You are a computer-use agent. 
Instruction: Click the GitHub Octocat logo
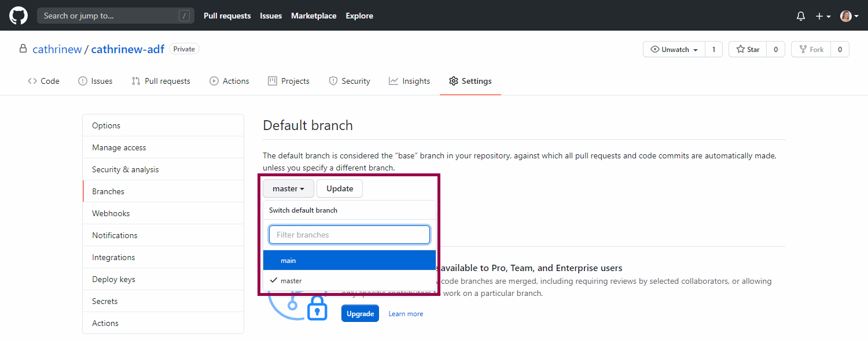[19, 16]
